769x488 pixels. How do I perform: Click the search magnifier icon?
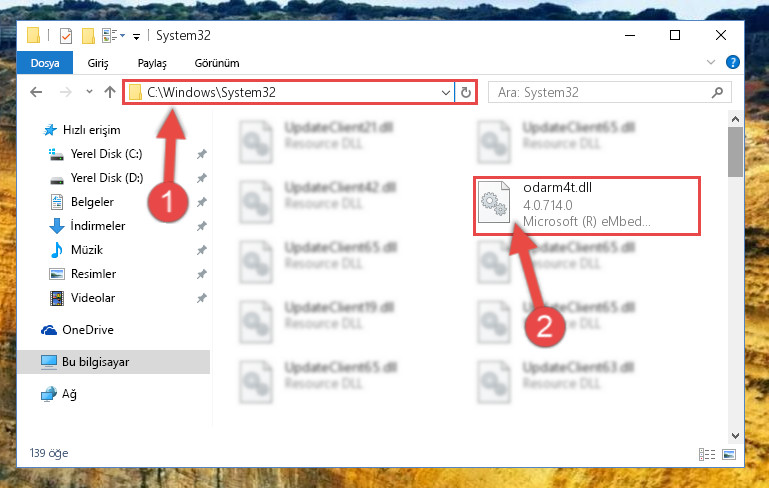(x=717, y=92)
